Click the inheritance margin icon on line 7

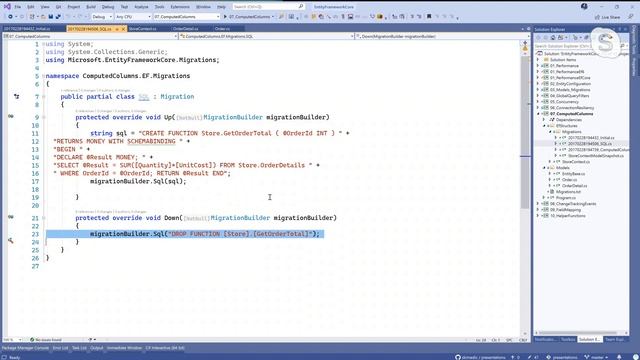pyautogui.click(x=16, y=97)
